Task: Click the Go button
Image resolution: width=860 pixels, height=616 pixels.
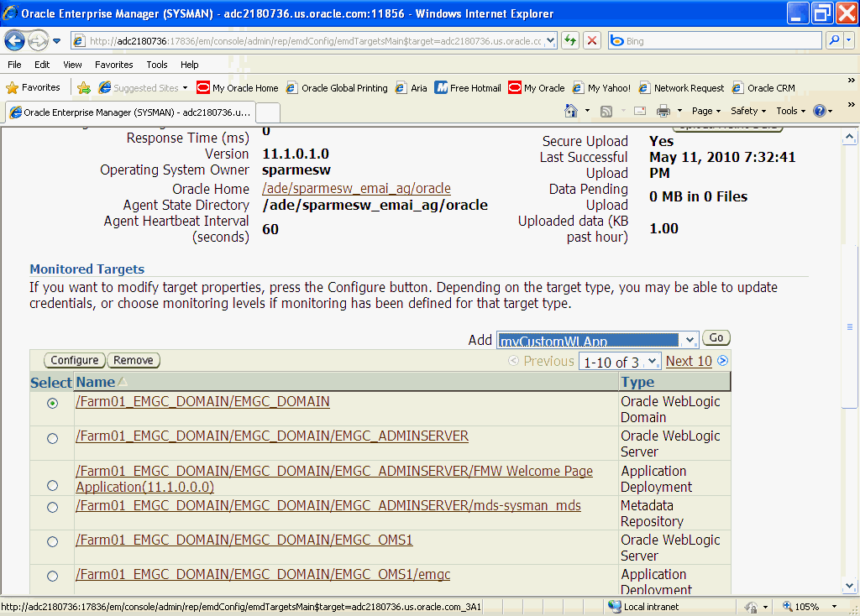Action: coord(716,337)
